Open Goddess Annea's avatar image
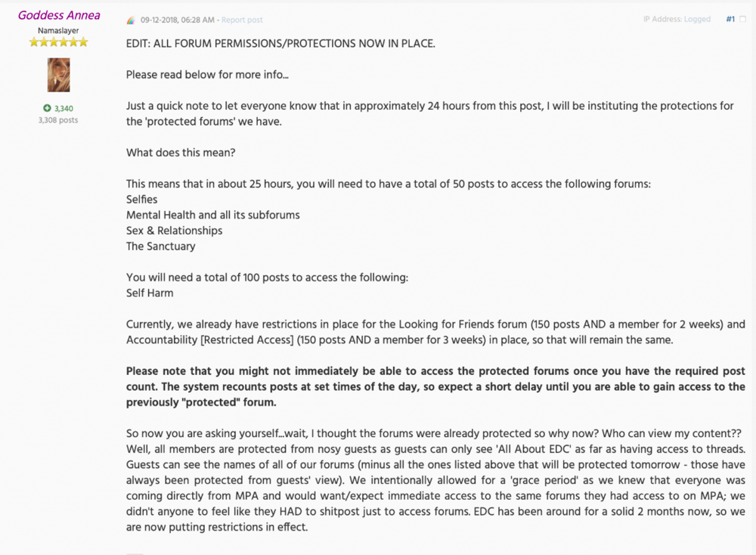The image size is (756, 555). (x=58, y=75)
